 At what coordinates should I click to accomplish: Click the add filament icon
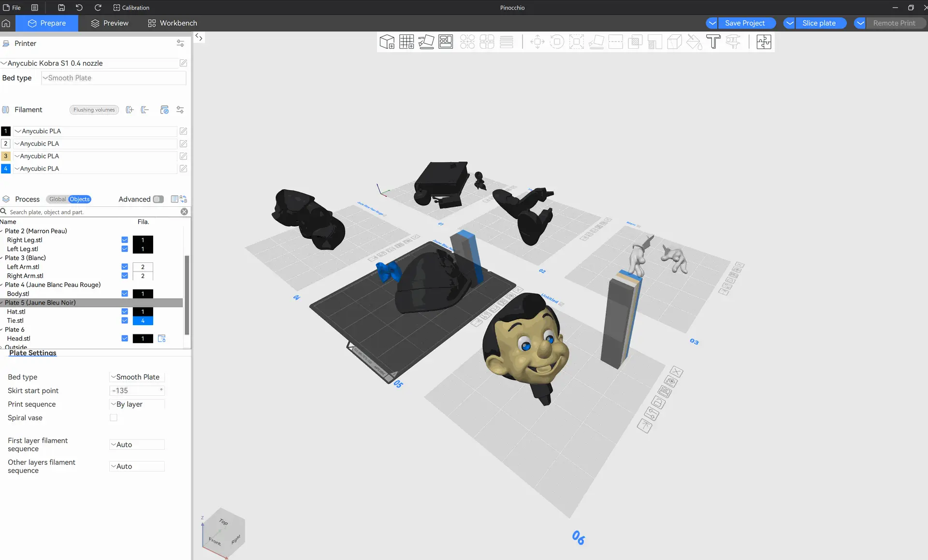[130, 110]
